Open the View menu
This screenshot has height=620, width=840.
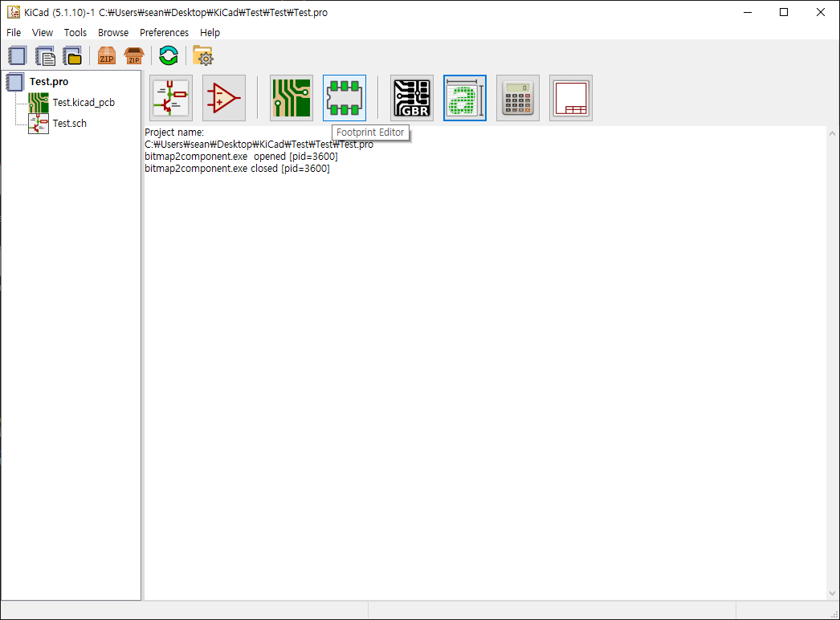click(43, 33)
